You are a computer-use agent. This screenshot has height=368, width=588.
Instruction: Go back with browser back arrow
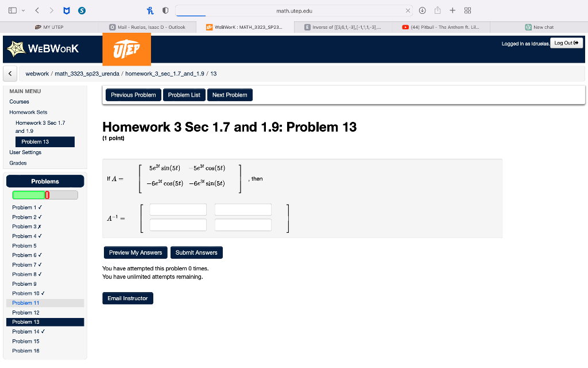[37, 10]
